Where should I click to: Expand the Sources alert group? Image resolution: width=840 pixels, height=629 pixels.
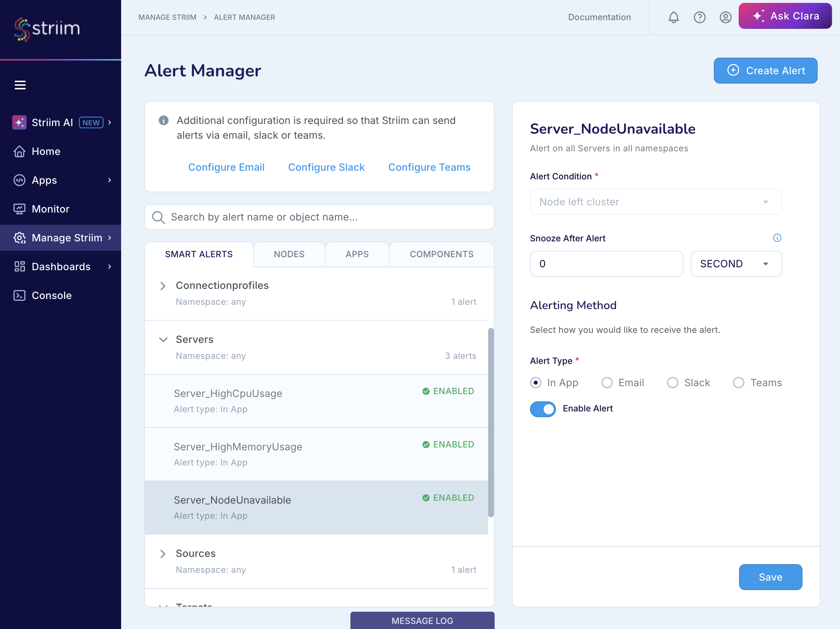click(163, 554)
